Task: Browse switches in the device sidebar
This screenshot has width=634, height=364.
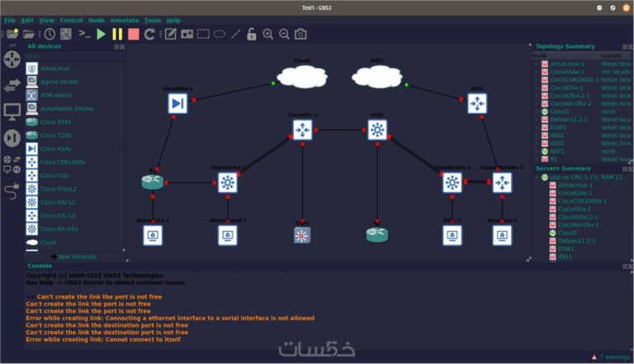Action: pyautogui.click(x=12, y=85)
